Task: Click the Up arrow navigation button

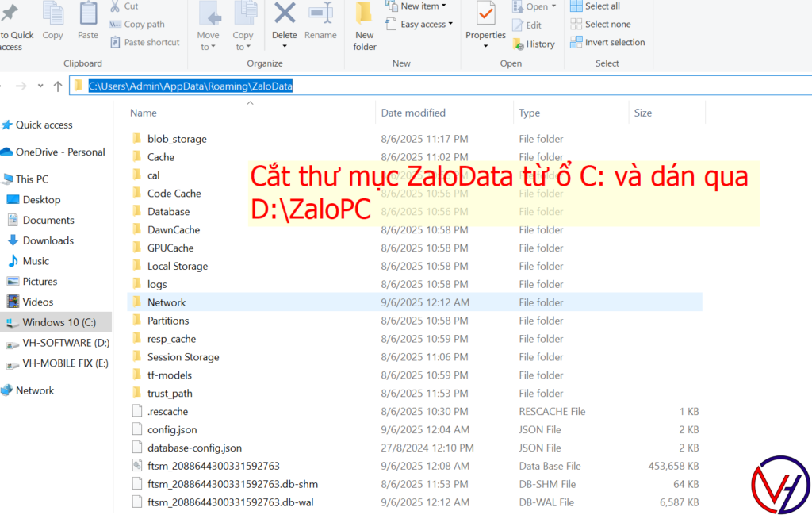Action: [57, 86]
